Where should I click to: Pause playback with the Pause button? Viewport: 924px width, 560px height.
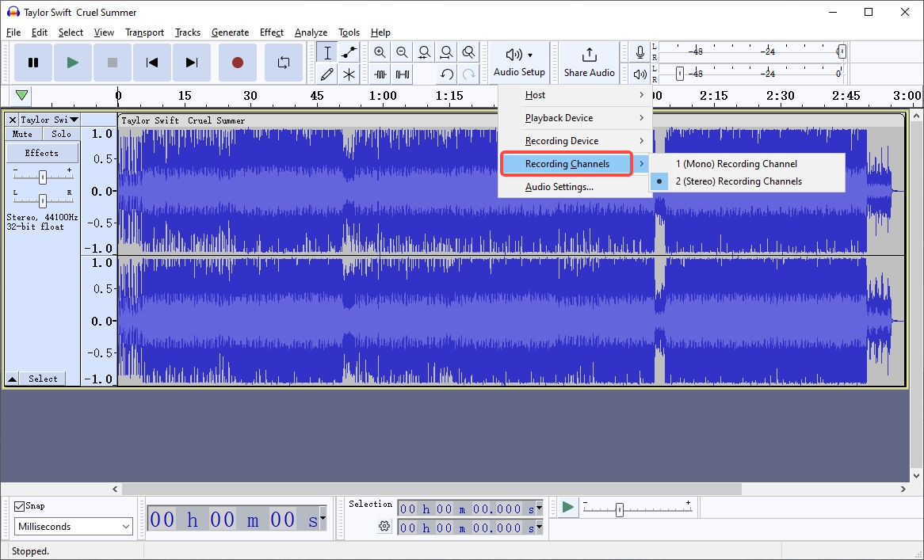click(33, 63)
